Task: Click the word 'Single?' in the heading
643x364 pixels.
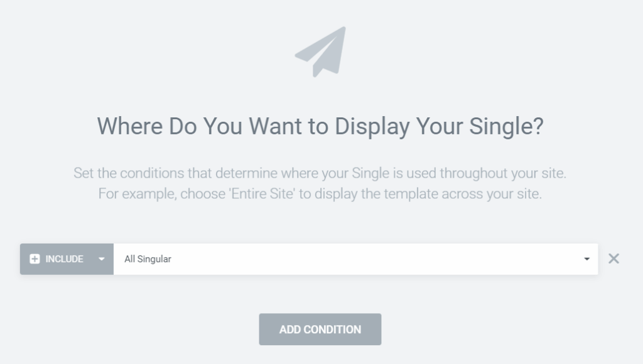Action: tap(509, 126)
